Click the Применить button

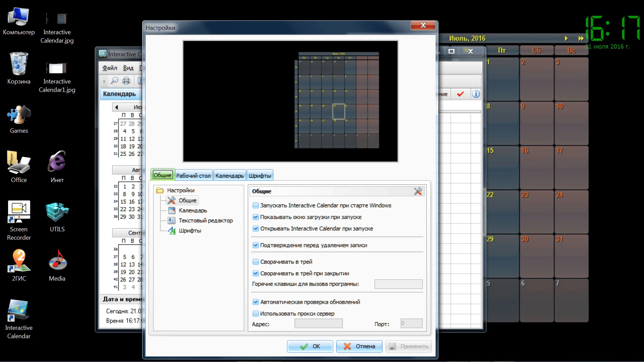[x=409, y=347]
